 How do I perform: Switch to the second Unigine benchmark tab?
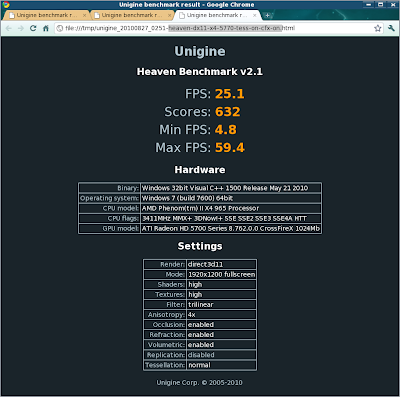click(132, 15)
